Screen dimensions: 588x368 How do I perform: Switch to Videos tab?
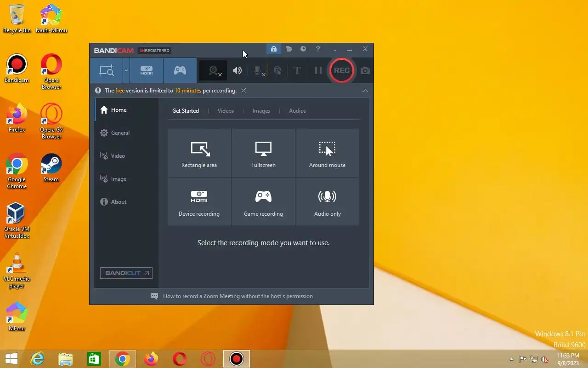click(x=226, y=111)
